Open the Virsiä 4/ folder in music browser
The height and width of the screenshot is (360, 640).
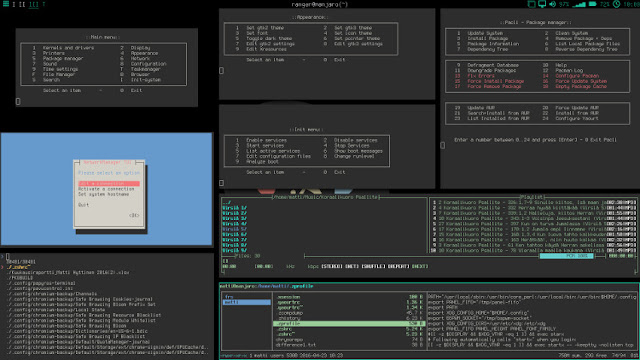coord(234,224)
